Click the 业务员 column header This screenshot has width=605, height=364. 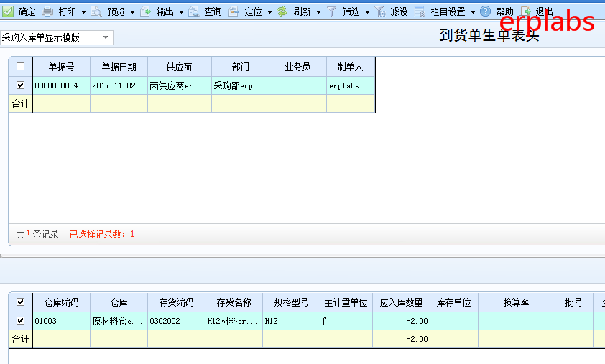pos(298,67)
